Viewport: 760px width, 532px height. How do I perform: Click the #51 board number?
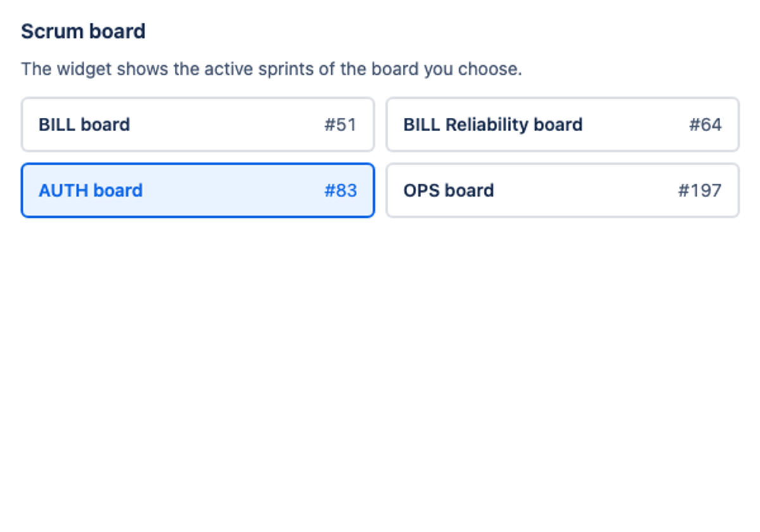coord(341,125)
